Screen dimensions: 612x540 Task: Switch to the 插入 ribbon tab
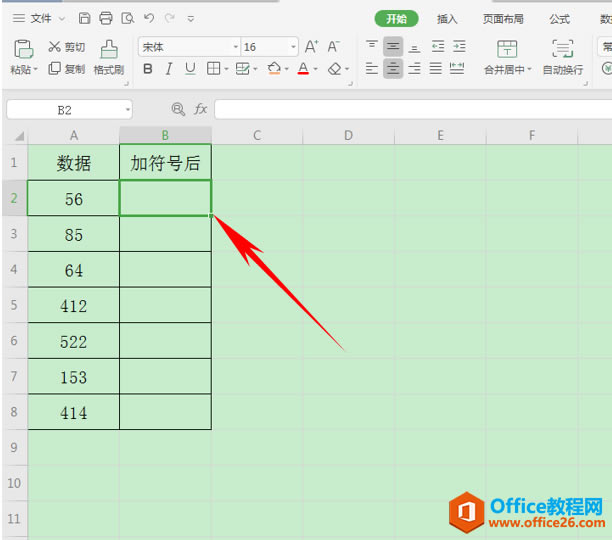(x=447, y=19)
